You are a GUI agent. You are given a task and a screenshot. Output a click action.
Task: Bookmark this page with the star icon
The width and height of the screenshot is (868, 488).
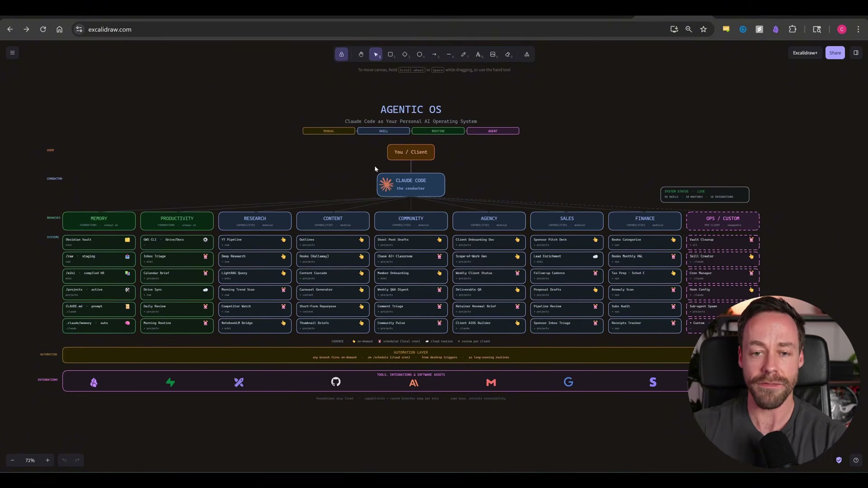pos(703,29)
